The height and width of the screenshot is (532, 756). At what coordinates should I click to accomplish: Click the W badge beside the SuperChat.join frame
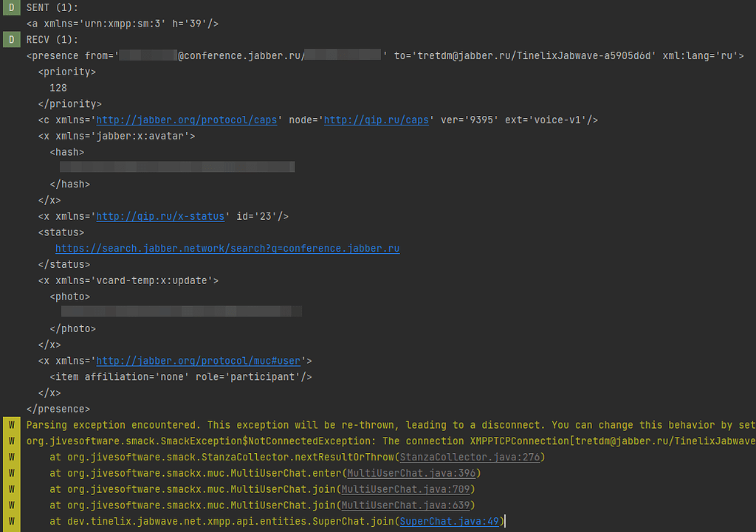coord(10,521)
